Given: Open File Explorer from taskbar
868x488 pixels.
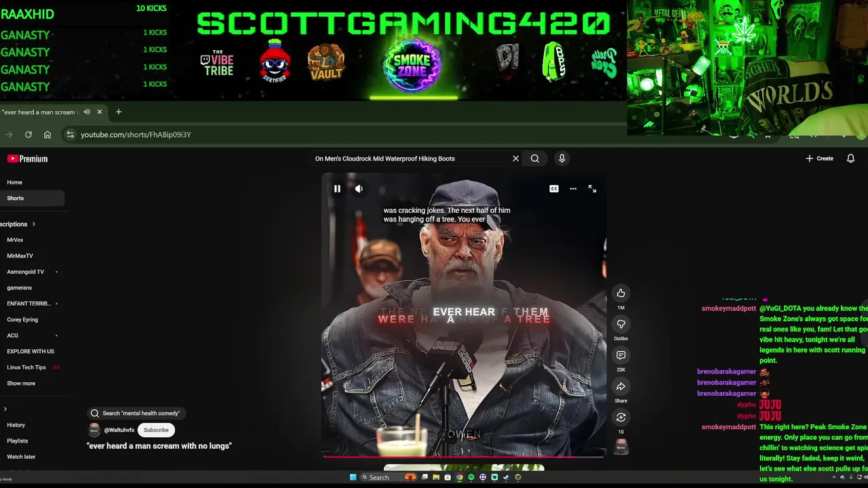Looking at the screenshot, I should pyautogui.click(x=436, y=477).
